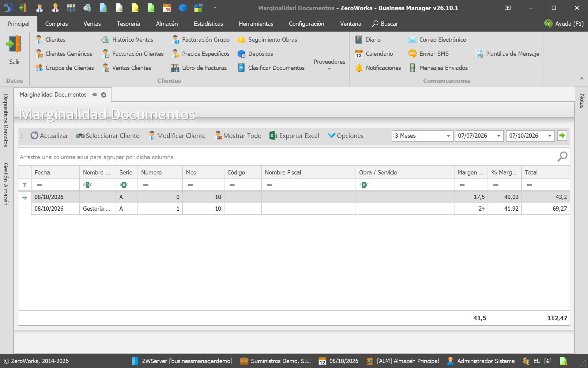Open Libro de Facturas
The width and height of the screenshot is (588, 368).
pyautogui.click(x=199, y=68)
